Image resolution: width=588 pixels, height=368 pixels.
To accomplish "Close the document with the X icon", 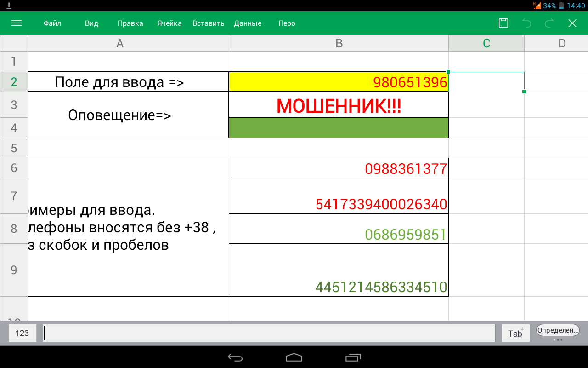I will (x=572, y=23).
